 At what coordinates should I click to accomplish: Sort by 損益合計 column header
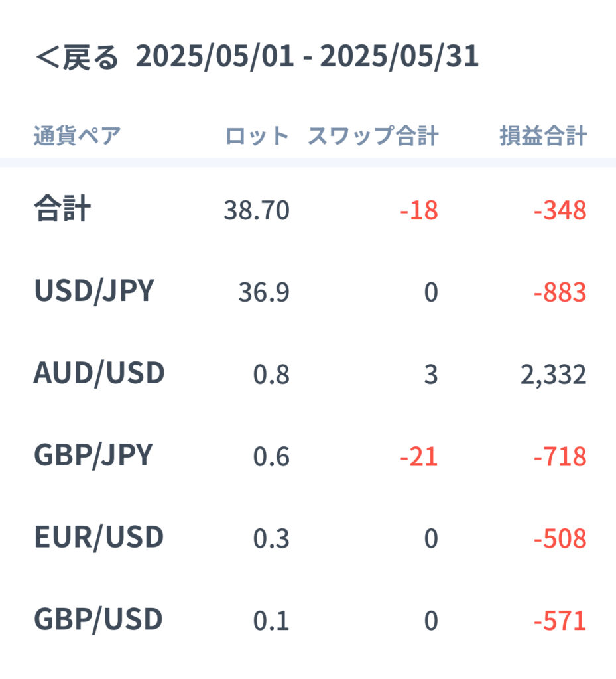click(x=543, y=135)
